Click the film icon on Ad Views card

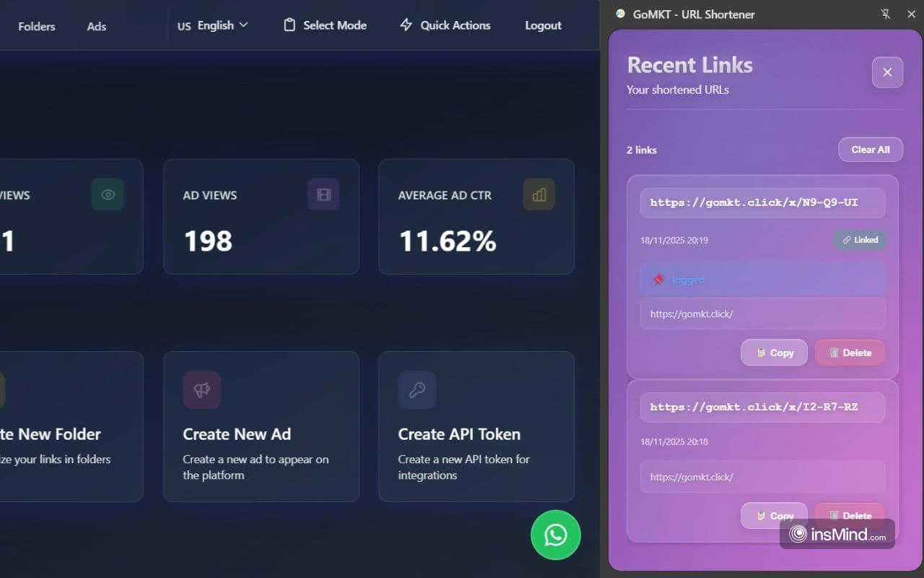click(323, 194)
